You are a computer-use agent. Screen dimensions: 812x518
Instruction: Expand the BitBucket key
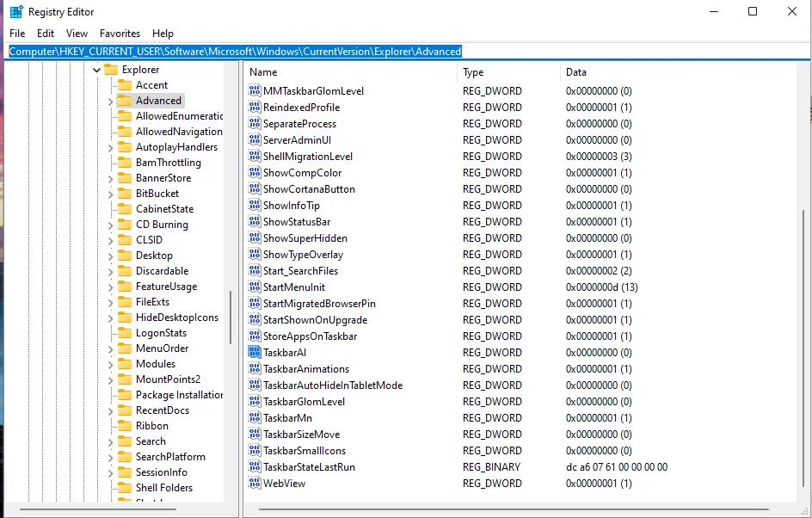coord(110,194)
